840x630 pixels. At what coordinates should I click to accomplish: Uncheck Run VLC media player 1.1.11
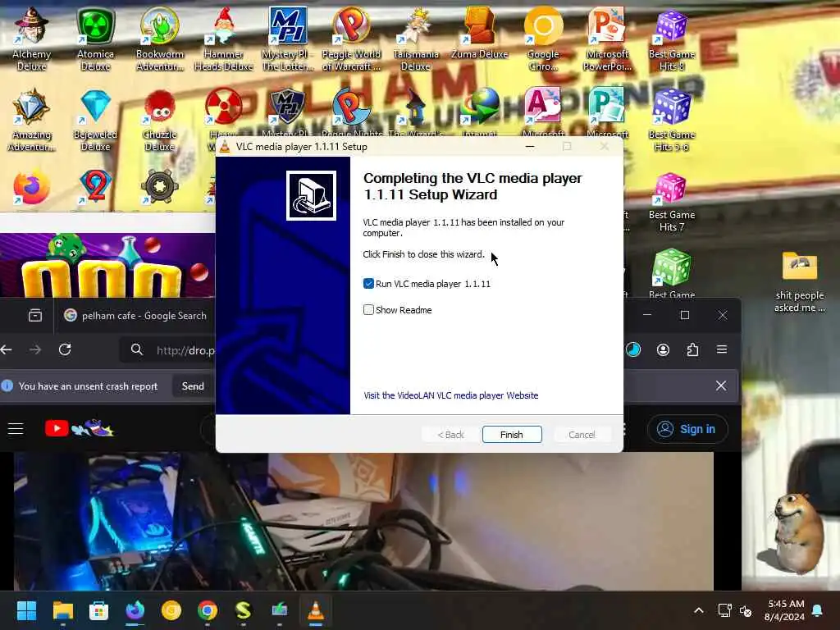[368, 283]
